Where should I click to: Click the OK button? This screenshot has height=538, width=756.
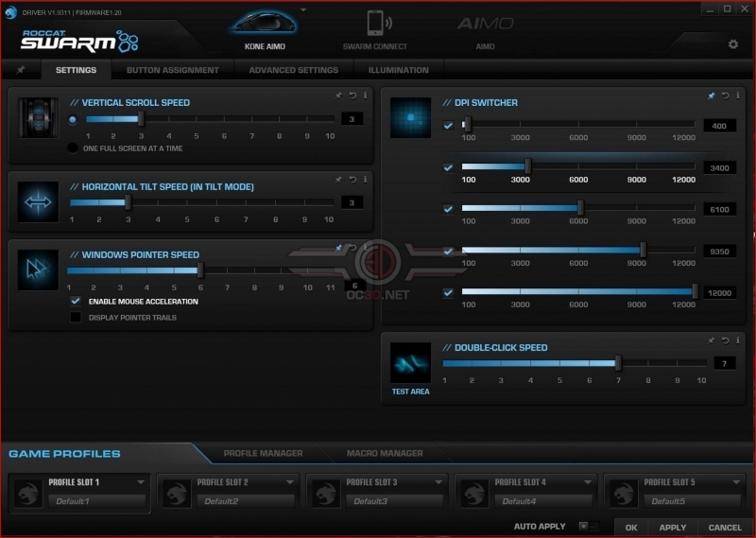pos(631,528)
